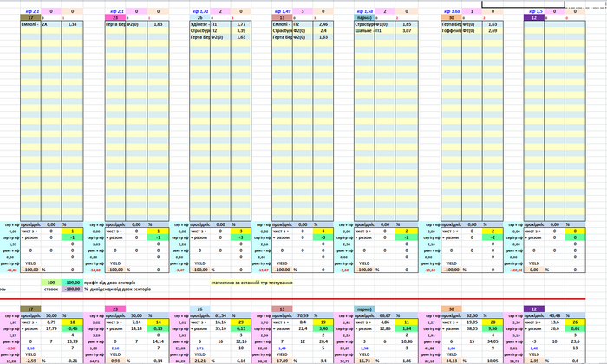The height and width of the screenshot is (364, 607).
Task: Select the 'Шальке' team cell
Action: point(364,30)
